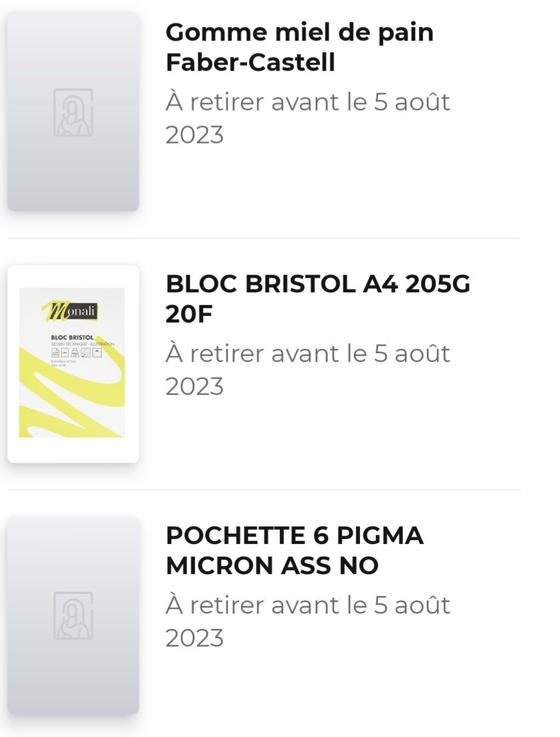Open the Gomme miel de pain Faber-Castell title
This screenshot has height=737, width=560.
(300, 47)
